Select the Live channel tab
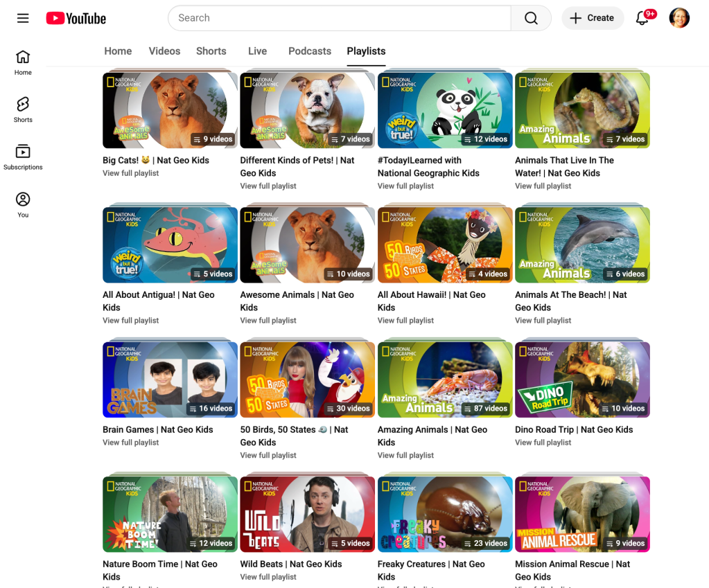Screen dimensions: 709x588 coord(257,51)
